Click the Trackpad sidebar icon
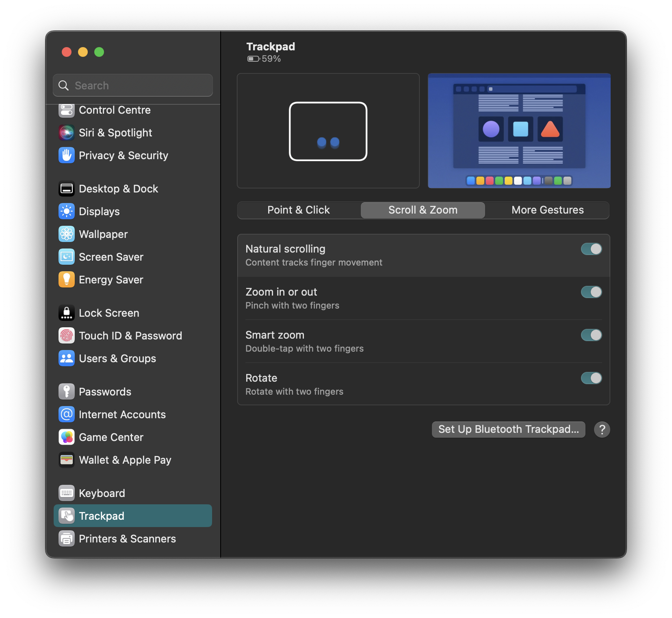Screen dimensions: 672x618 pos(67,516)
